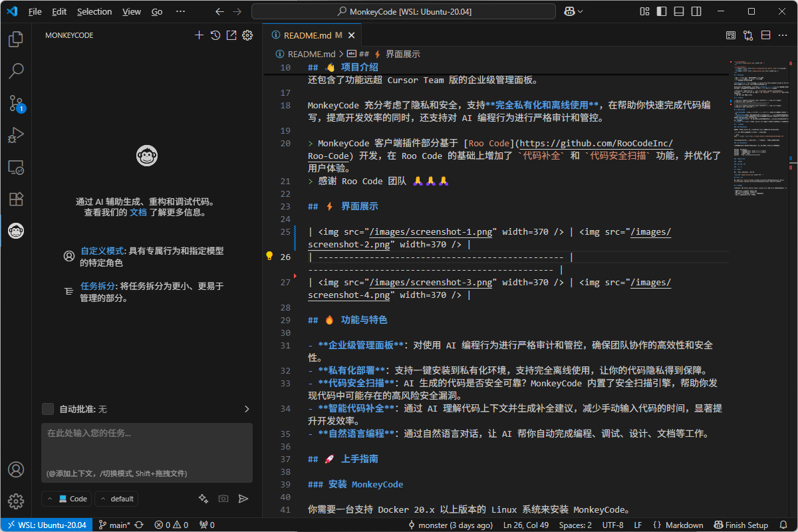The width and height of the screenshot is (798, 532).
Task: Click Finish Setup in the status bar
Action: click(x=741, y=524)
